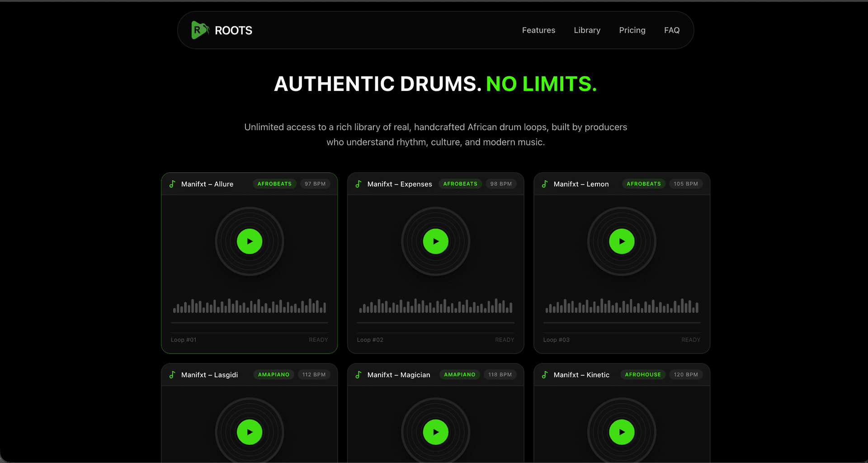Select the Manifxt – Allure title
868x463 pixels.
pos(207,184)
